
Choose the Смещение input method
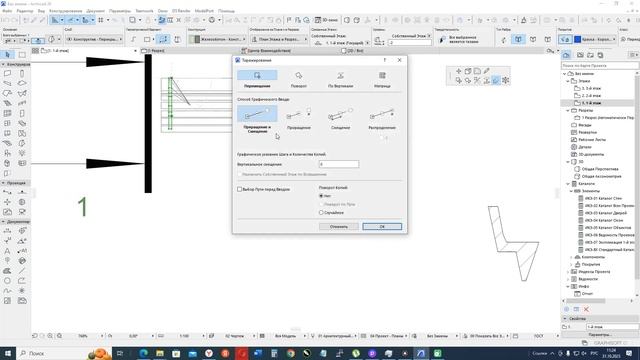pos(340,119)
